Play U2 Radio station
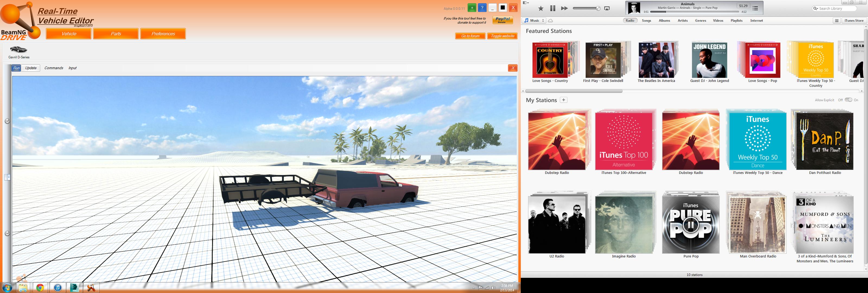The height and width of the screenshot is (293, 868). click(x=557, y=225)
